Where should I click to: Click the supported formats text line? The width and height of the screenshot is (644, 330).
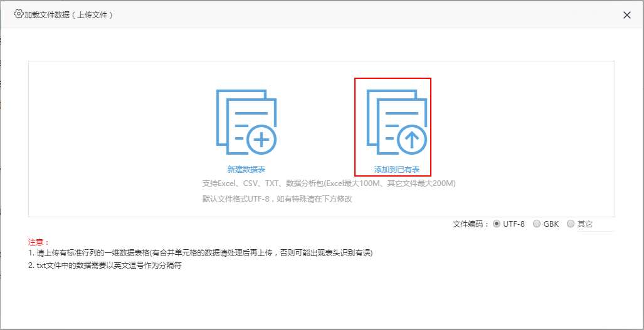pos(329,183)
